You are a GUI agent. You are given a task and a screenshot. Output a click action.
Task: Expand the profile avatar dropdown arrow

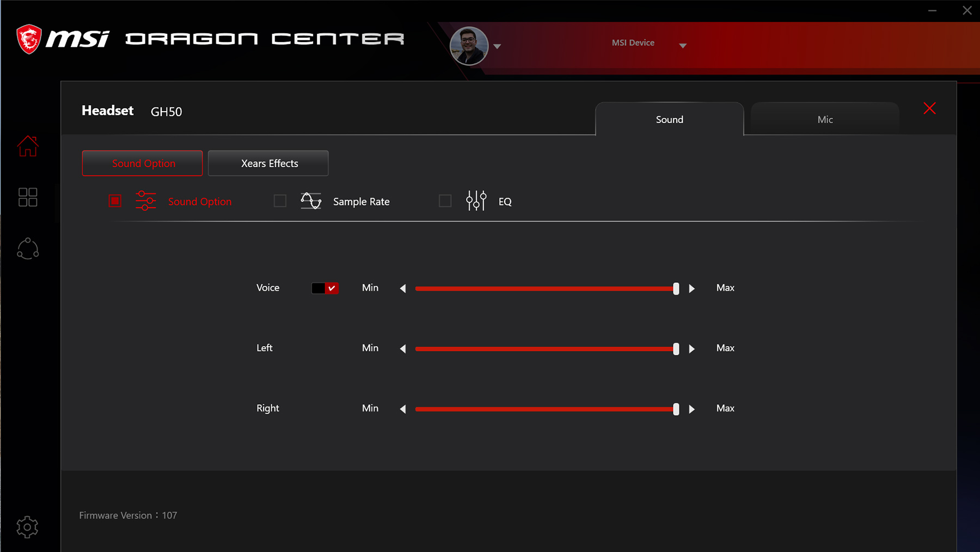[497, 46]
